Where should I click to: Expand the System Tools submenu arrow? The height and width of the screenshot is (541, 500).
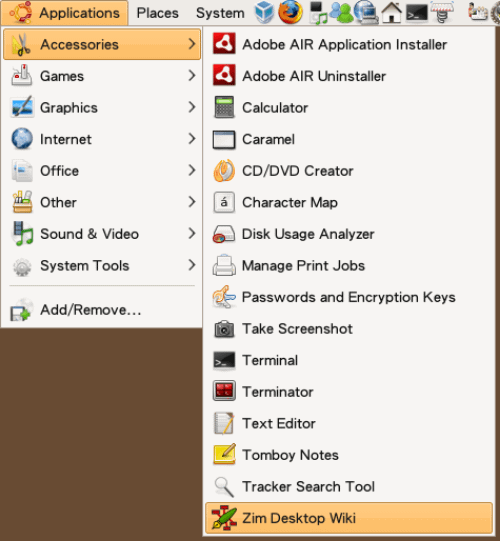click(192, 265)
